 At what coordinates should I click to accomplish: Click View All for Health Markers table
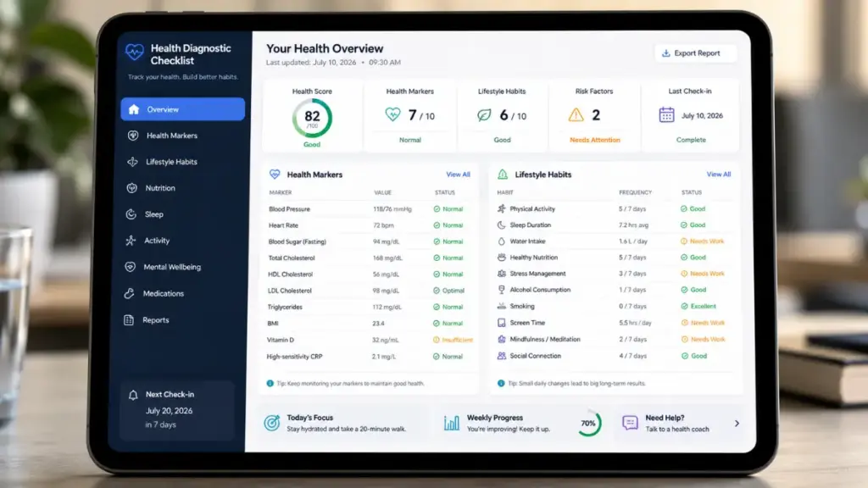pos(458,175)
